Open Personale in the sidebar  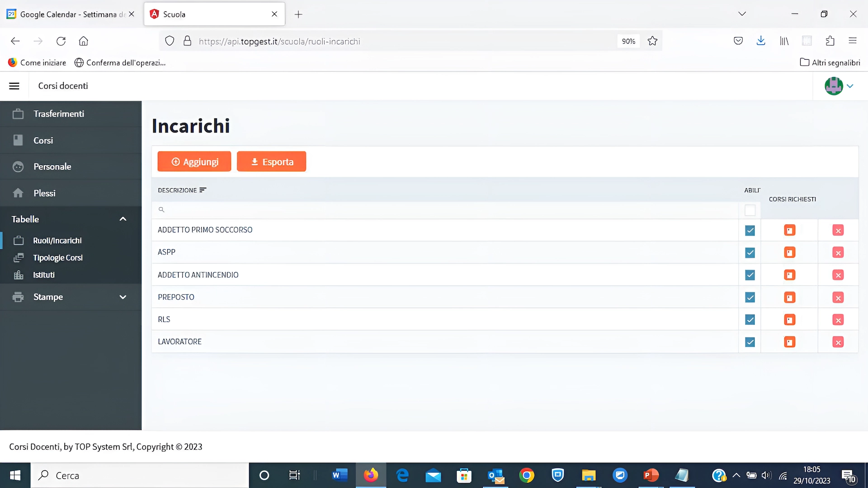(x=71, y=167)
